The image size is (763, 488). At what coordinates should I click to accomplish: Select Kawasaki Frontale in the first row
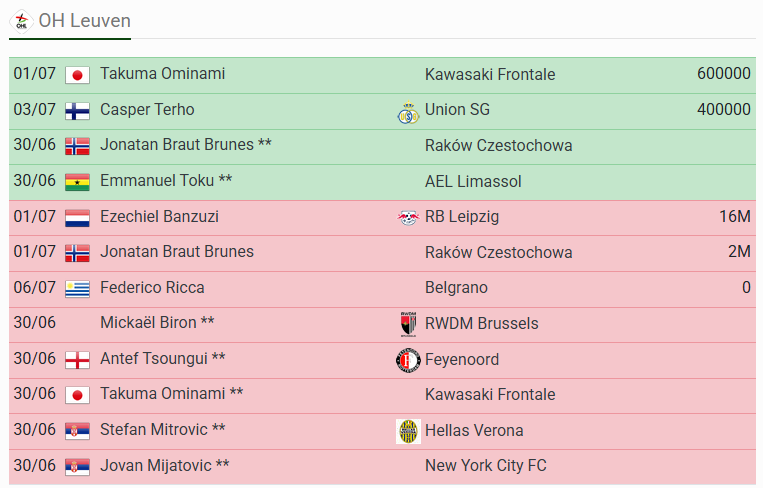click(490, 74)
